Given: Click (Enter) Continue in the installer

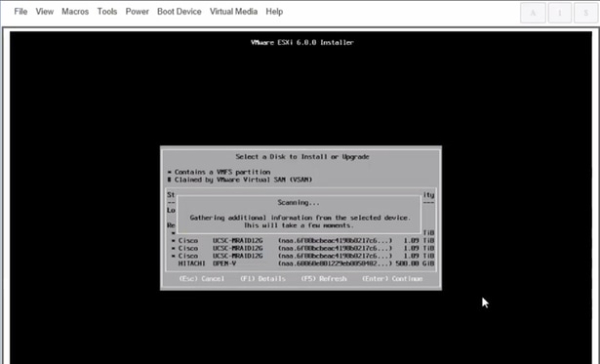Looking at the screenshot, I should (392, 279).
